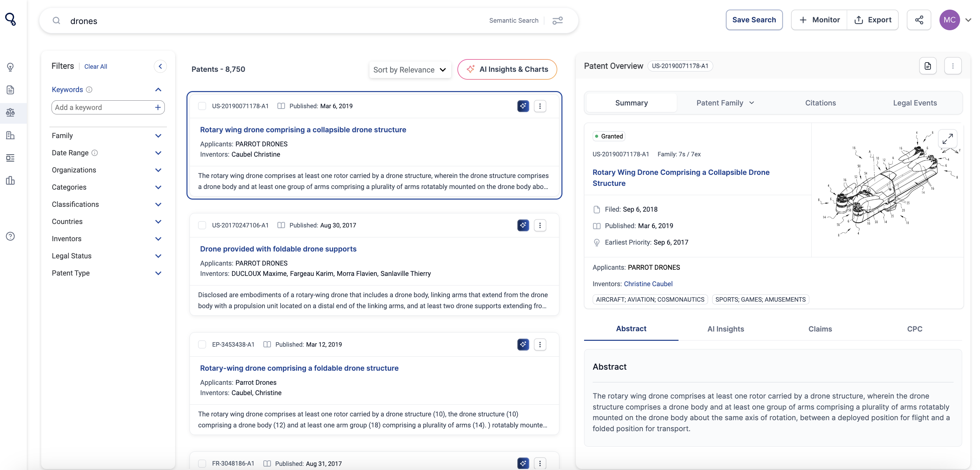The width and height of the screenshot is (980, 470).
Task: Expand the Inventors filter
Action: [x=158, y=239]
